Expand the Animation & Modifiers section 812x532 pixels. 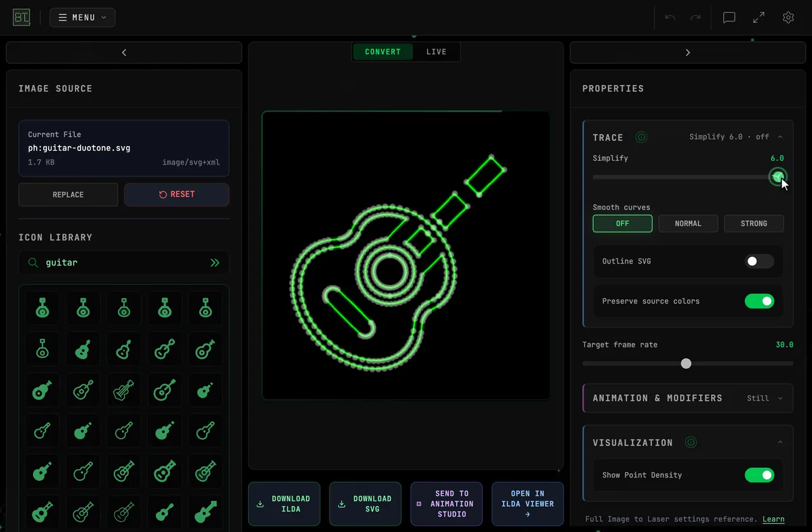[x=688, y=398]
